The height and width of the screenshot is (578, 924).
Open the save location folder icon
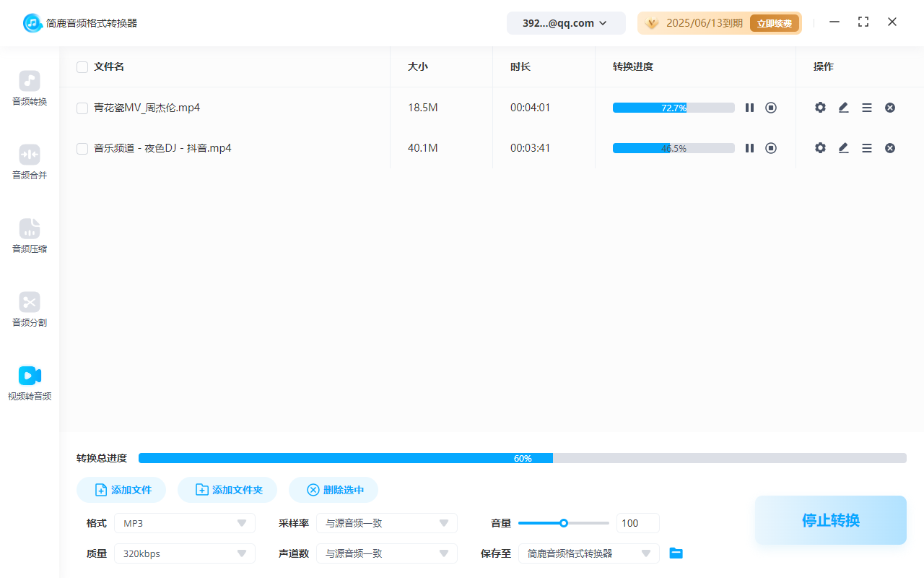point(676,553)
